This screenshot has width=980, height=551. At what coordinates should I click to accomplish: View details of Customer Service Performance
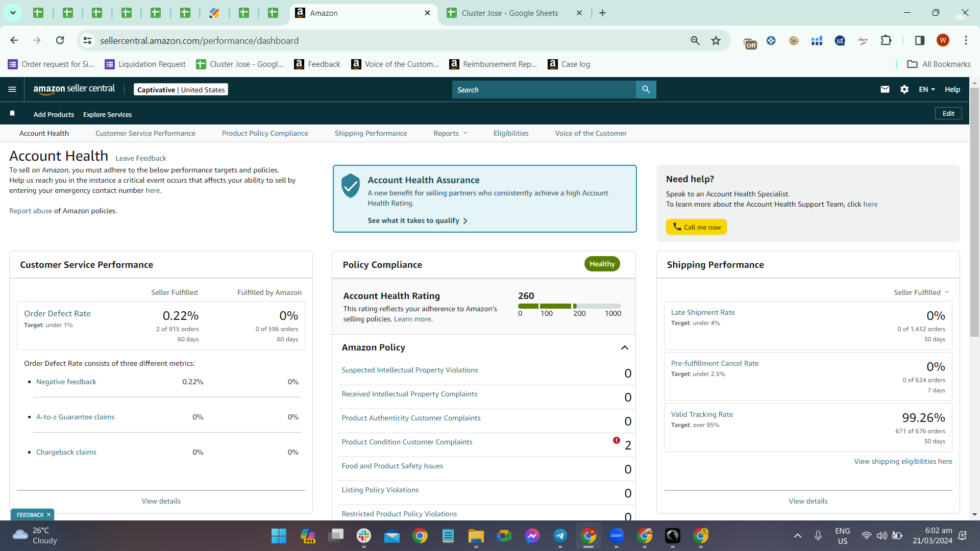click(x=161, y=501)
